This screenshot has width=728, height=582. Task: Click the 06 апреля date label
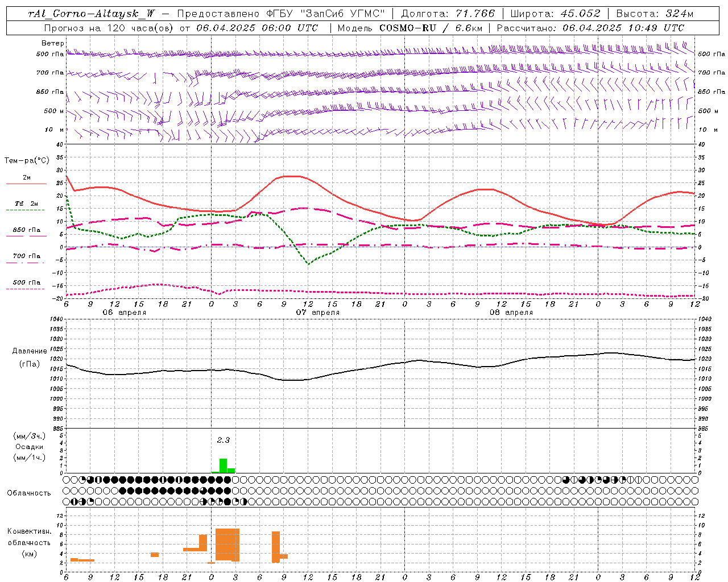[124, 313]
